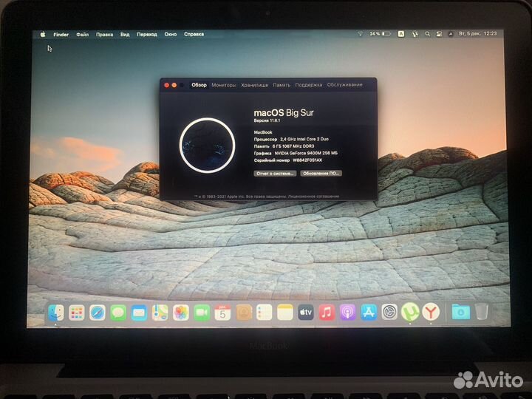Minimize the About This Mac window
Image resolution: width=532 pixels, height=399 pixels.
click(x=174, y=85)
